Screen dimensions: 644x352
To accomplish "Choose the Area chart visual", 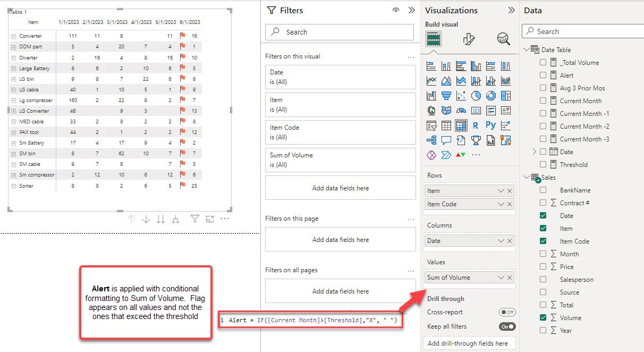I will pyautogui.click(x=446, y=81).
